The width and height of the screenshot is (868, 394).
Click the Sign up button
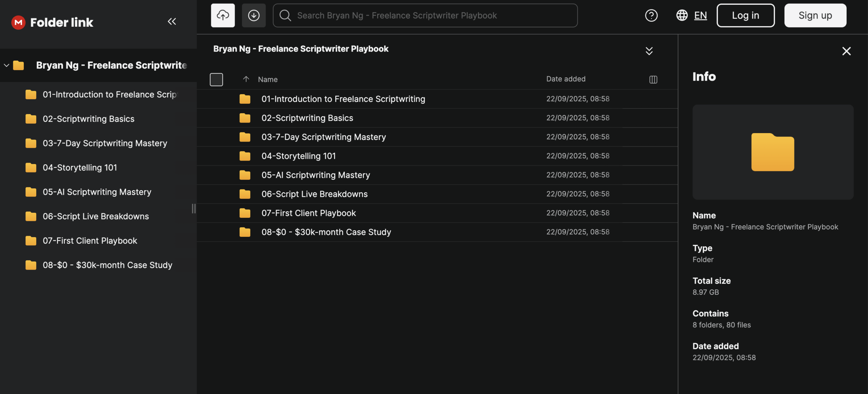815,15
